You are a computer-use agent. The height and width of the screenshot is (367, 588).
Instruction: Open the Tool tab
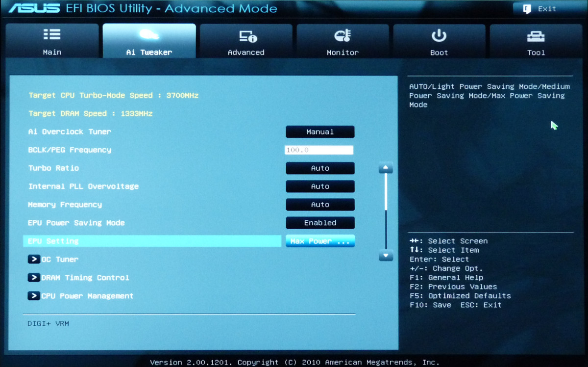pos(536,41)
